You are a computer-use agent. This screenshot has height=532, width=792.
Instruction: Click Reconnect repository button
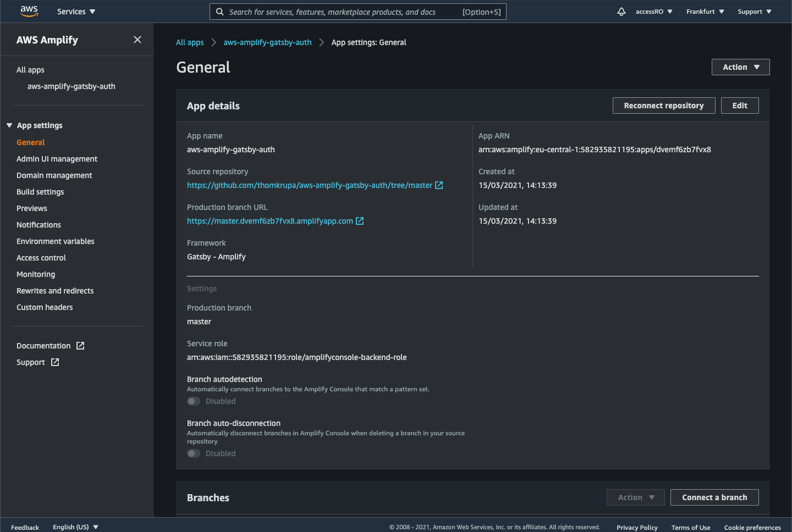pyautogui.click(x=664, y=106)
